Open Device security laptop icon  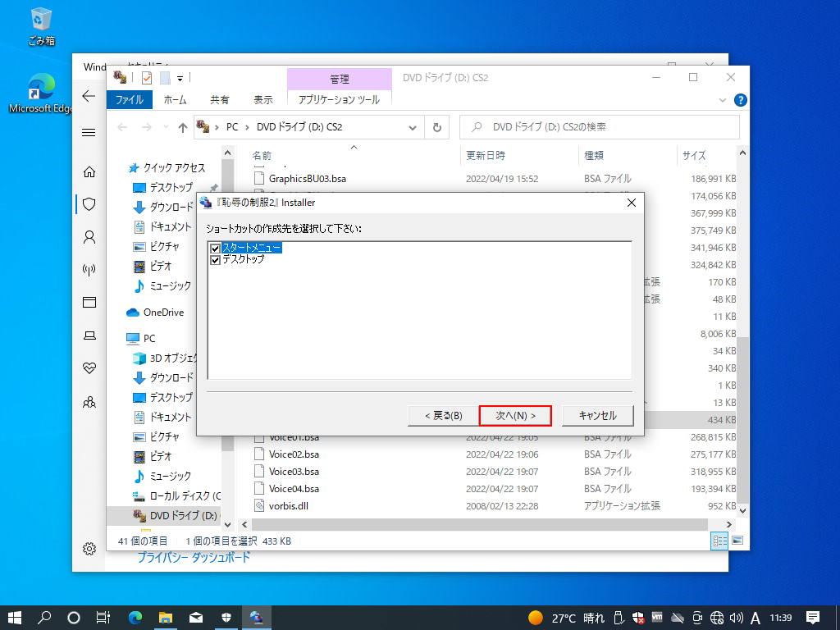pyautogui.click(x=89, y=336)
